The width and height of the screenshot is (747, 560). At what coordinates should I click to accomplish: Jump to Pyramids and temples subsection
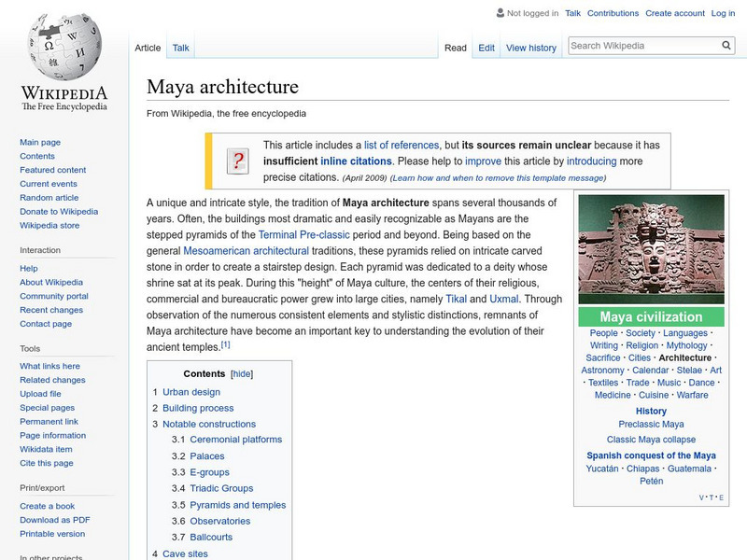(x=238, y=505)
